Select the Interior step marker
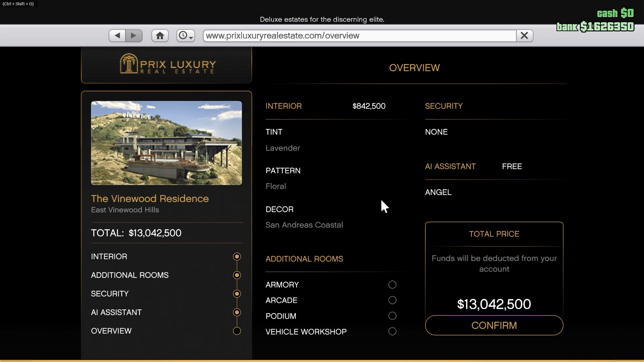 coord(237,257)
